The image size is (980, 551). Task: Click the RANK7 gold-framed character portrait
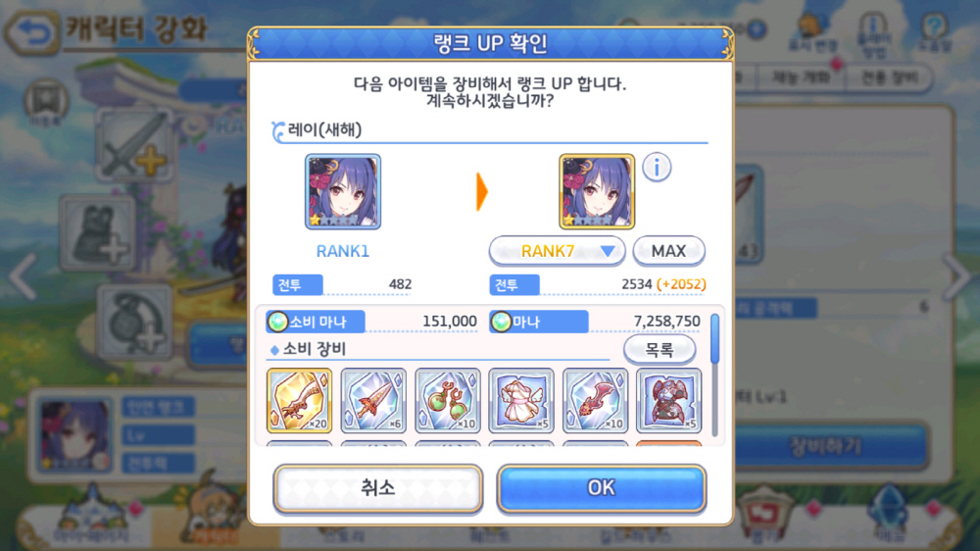[x=596, y=191]
